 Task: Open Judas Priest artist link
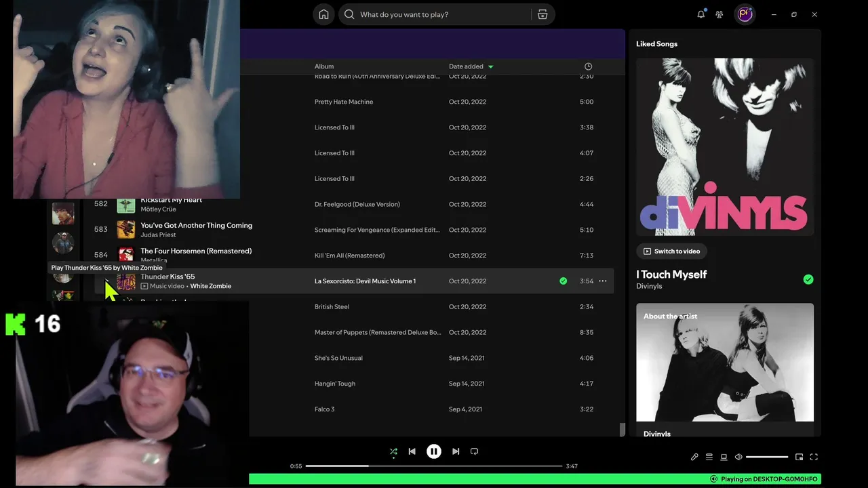coord(158,235)
